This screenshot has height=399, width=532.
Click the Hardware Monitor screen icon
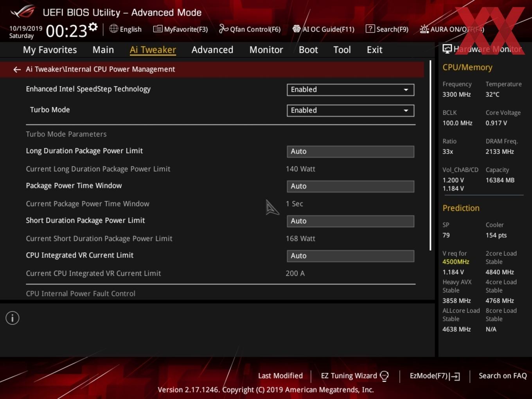coord(447,49)
